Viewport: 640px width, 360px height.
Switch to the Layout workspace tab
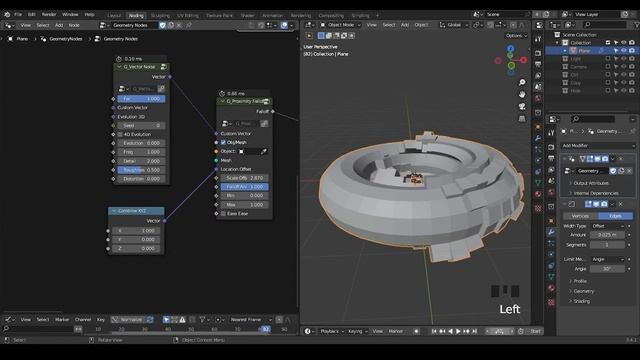[x=114, y=16]
